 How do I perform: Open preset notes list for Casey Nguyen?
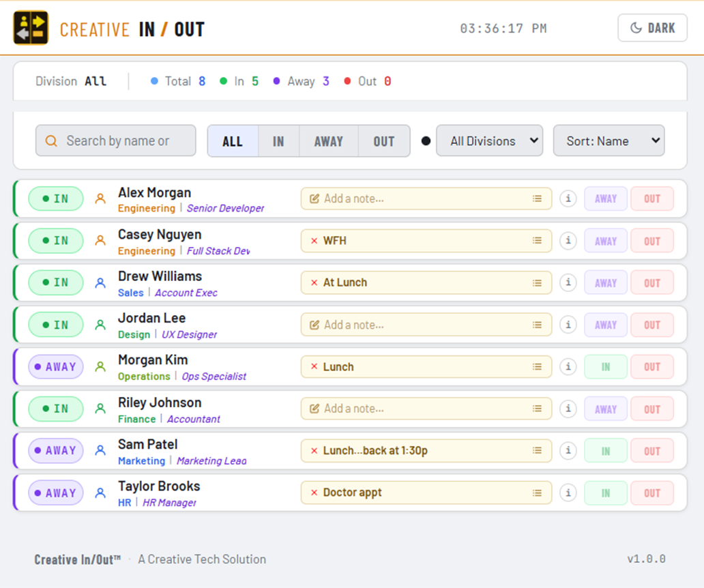[537, 241]
